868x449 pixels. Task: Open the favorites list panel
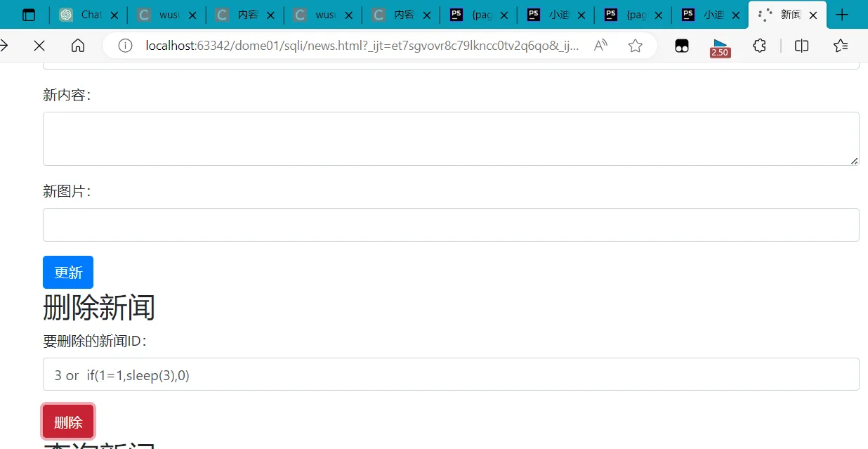[x=841, y=46]
